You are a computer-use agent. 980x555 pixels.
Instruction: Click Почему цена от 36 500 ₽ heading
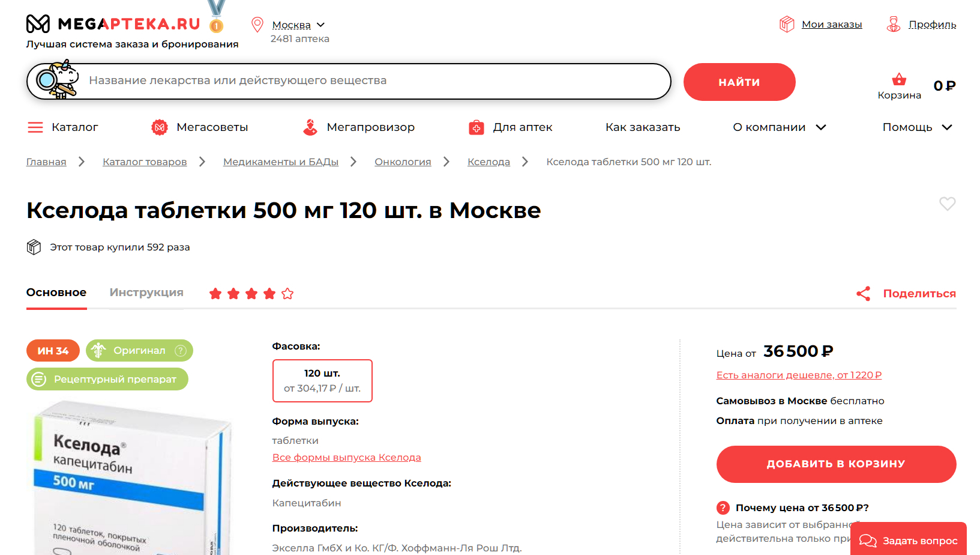pyautogui.click(x=802, y=508)
